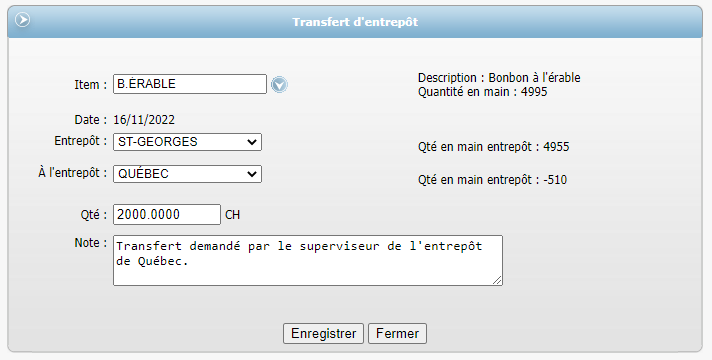Click the Transfert d'entrepôt title bar
The width and height of the screenshot is (712, 360).
[355, 22]
